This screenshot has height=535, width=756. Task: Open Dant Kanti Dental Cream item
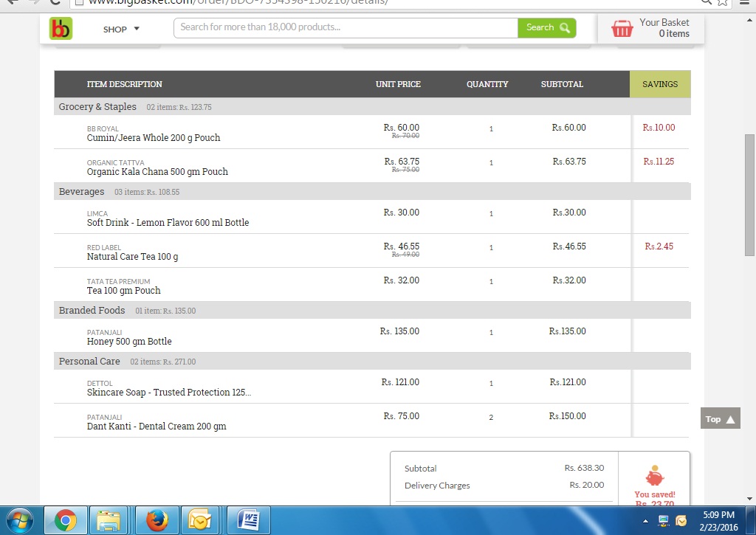tap(157, 427)
